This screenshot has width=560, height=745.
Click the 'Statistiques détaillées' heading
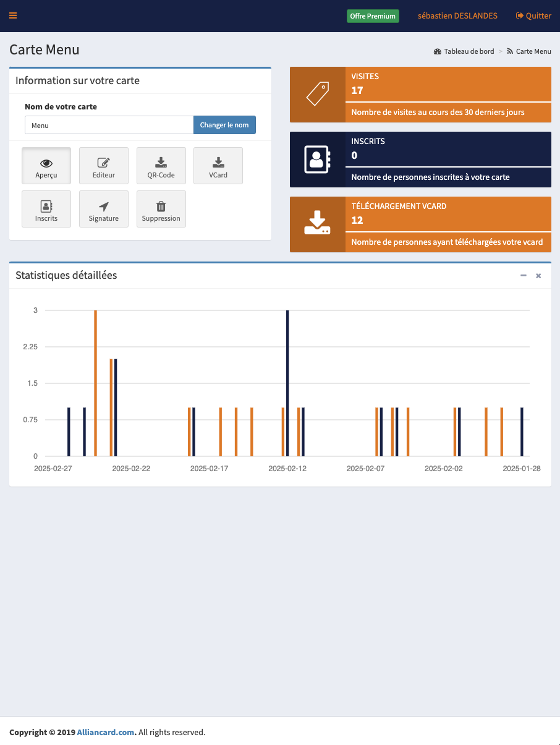tap(66, 275)
